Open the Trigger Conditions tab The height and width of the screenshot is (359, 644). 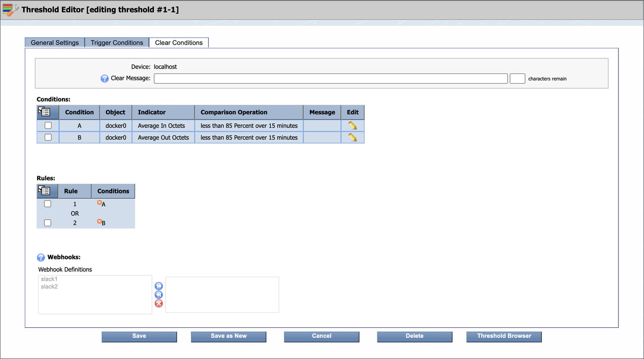click(116, 42)
